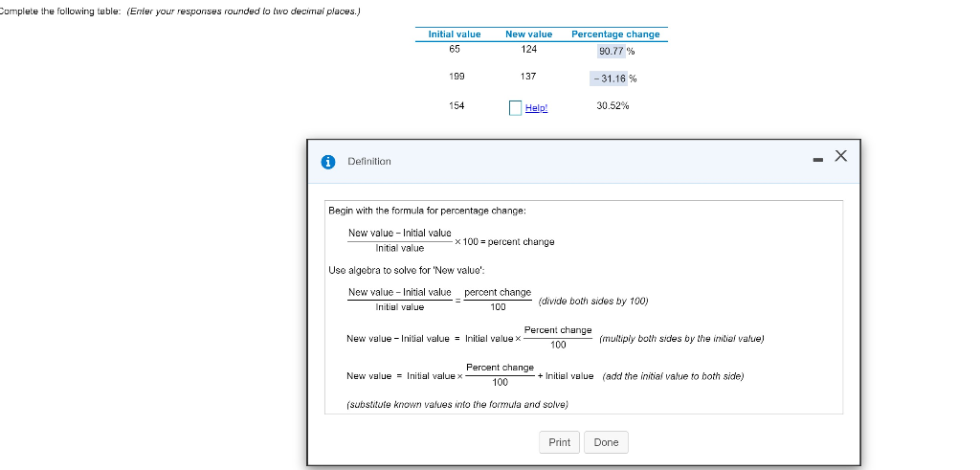Click '(multiply both sides by the initial value)' note
Screen dimensions: 980x470
(681, 339)
